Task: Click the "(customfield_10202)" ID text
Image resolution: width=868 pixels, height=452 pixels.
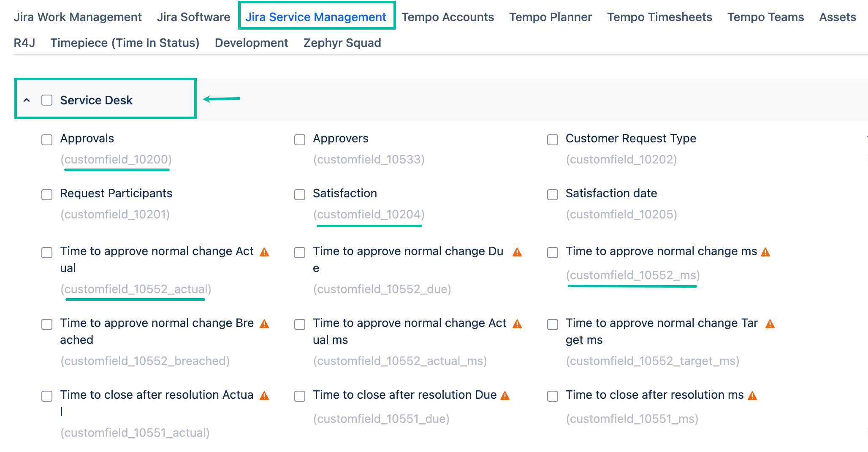Action: coord(621,159)
